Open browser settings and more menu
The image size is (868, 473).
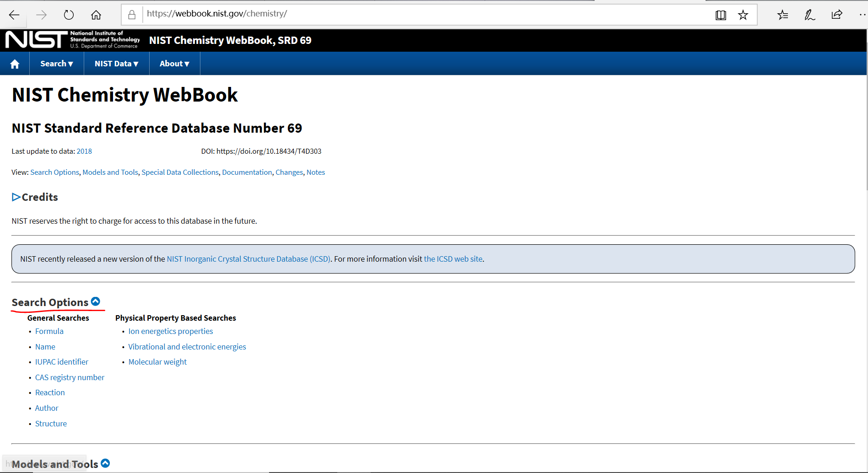(862, 15)
